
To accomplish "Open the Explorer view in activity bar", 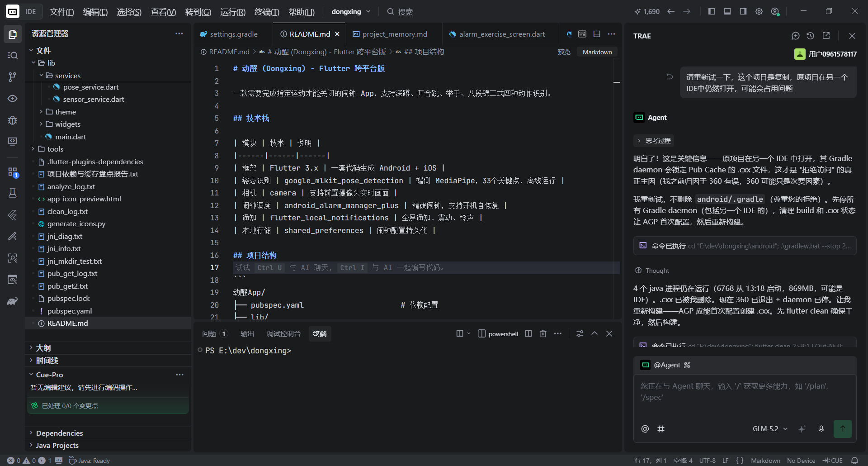I will coord(13,34).
